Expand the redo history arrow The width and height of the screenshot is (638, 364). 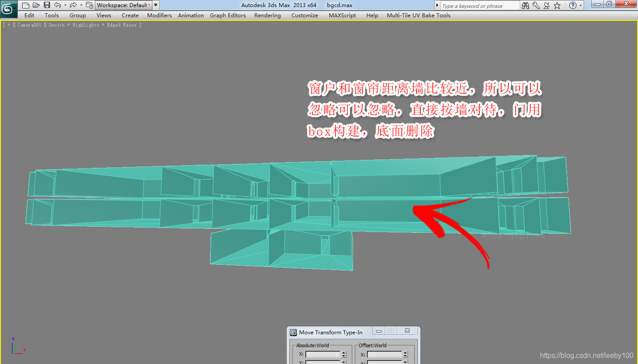tap(81, 5)
